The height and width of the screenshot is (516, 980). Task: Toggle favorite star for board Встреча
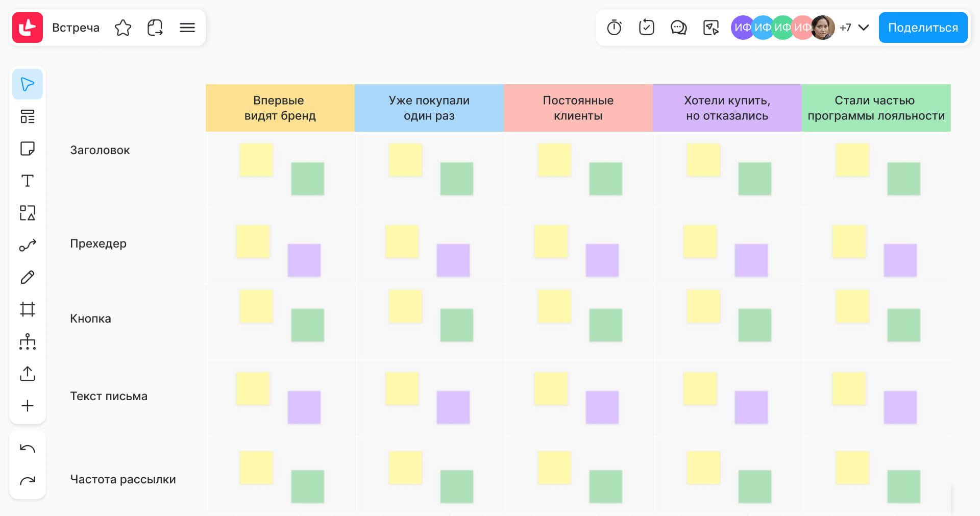(123, 28)
